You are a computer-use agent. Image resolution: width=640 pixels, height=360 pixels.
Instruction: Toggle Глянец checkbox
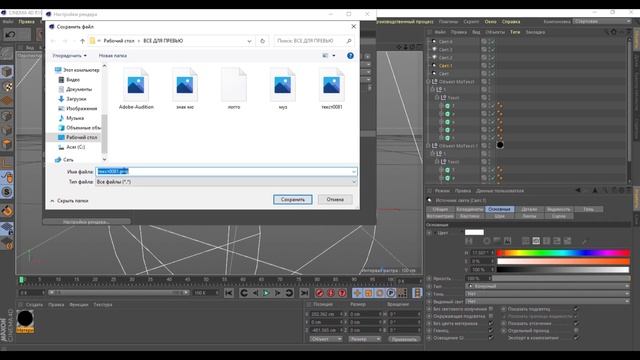[x=491, y=331]
